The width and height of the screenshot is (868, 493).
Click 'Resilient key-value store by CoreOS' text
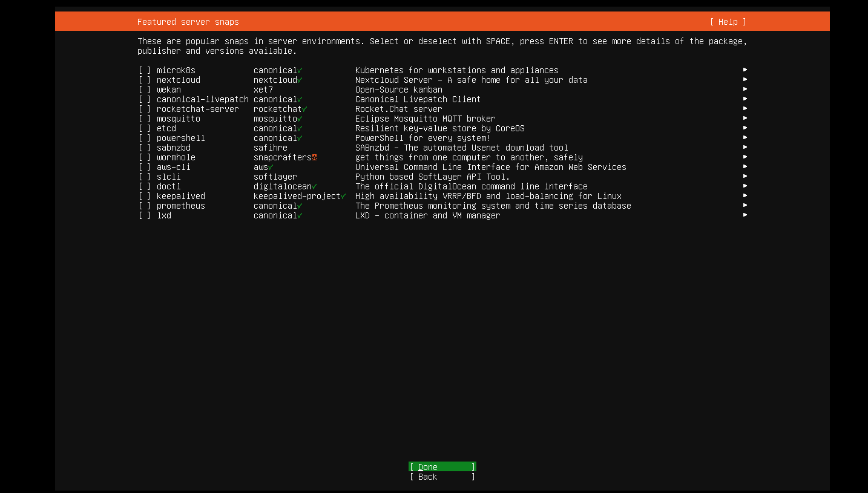pos(440,128)
